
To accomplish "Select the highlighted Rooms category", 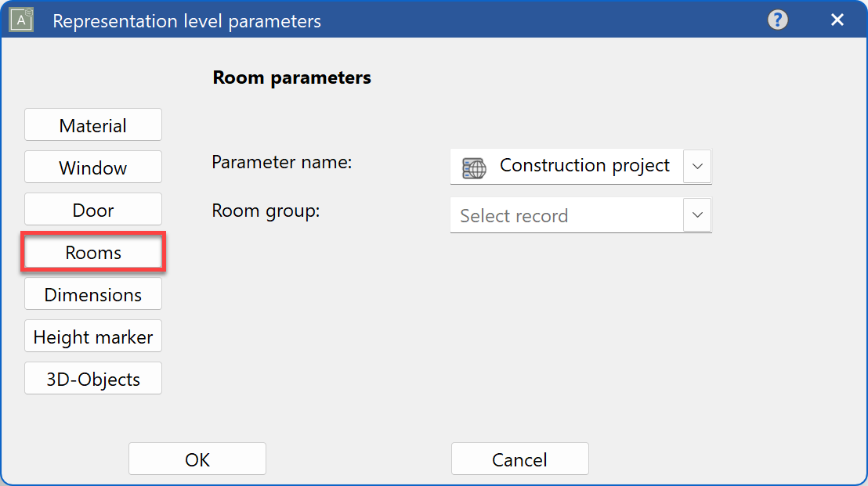I will (92, 251).
